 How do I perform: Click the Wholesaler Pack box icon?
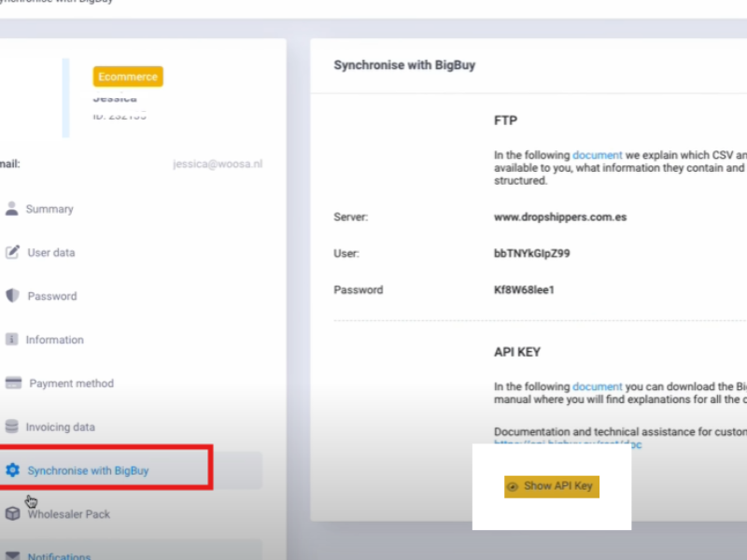(12, 513)
